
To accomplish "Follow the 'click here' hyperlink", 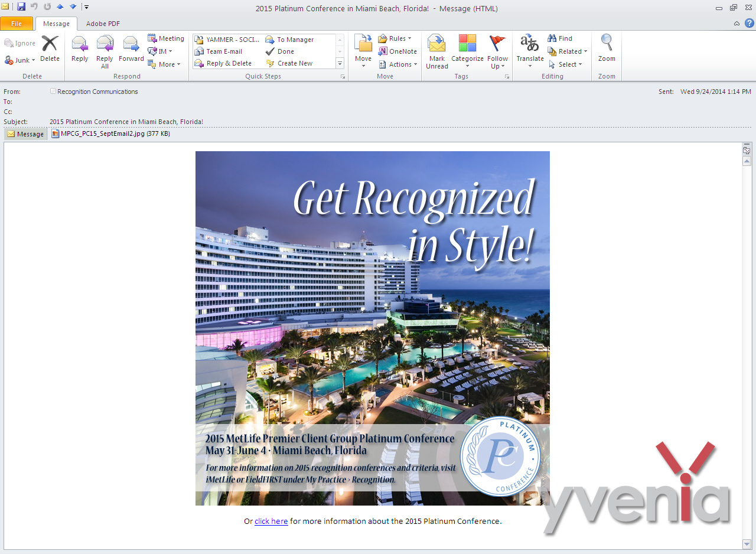I will pyautogui.click(x=271, y=521).
